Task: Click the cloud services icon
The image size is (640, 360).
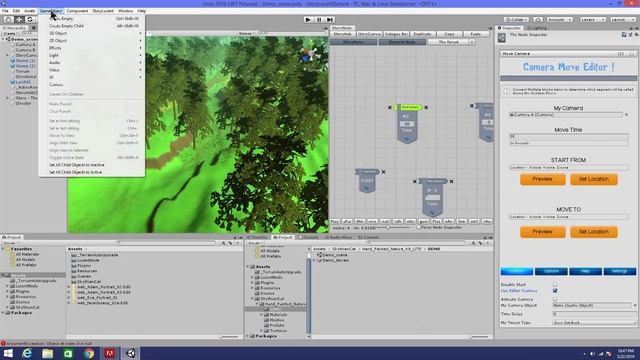Action: (538, 20)
